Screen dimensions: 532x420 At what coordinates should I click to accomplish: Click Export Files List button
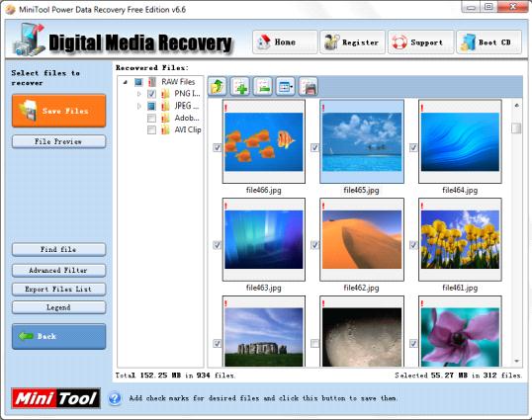pos(58,290)
